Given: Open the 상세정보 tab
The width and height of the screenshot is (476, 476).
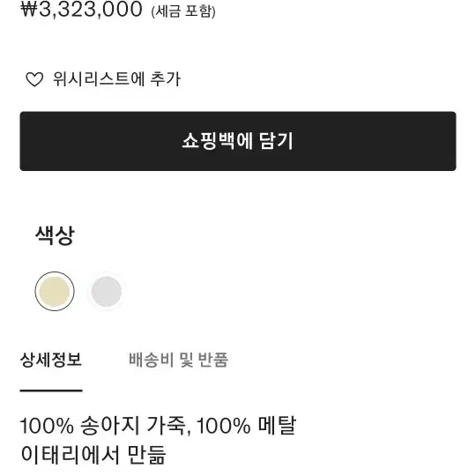Looking at the screenshot, I should click(x=51, y=360).
